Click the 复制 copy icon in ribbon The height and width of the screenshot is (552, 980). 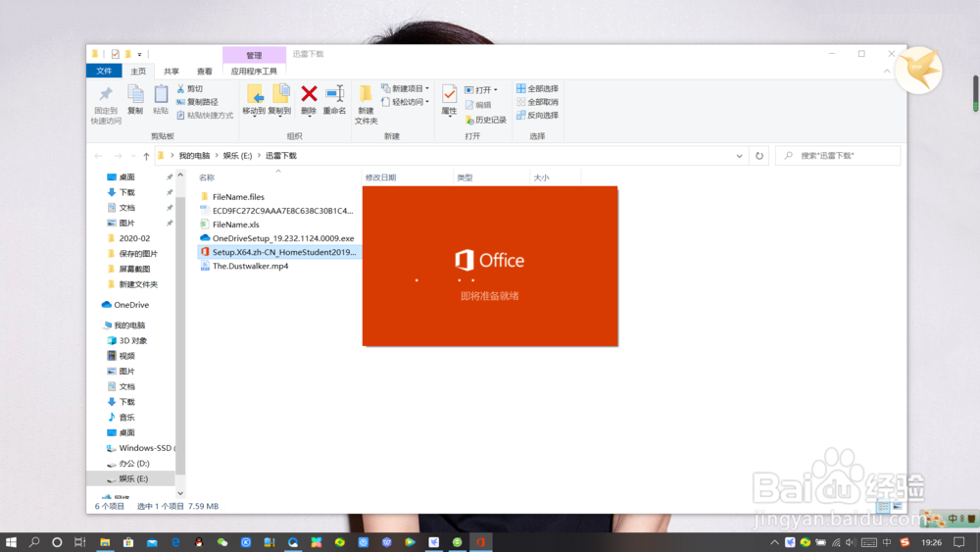pos(135,99)
